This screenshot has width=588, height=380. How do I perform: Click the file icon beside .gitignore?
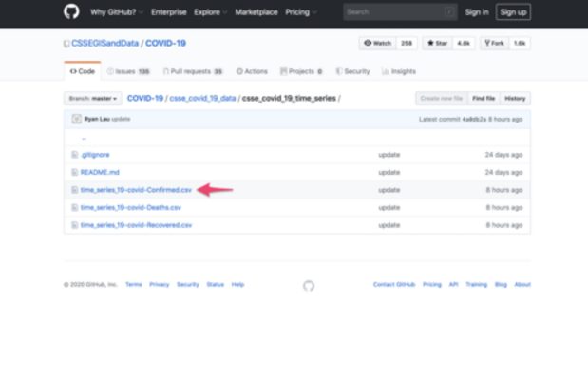tap(74, 155)
